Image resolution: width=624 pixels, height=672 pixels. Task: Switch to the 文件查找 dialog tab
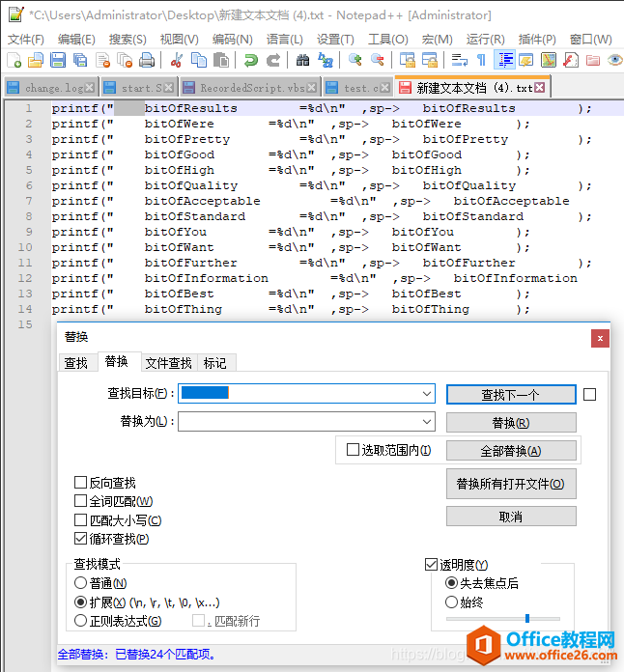(168, 363)
